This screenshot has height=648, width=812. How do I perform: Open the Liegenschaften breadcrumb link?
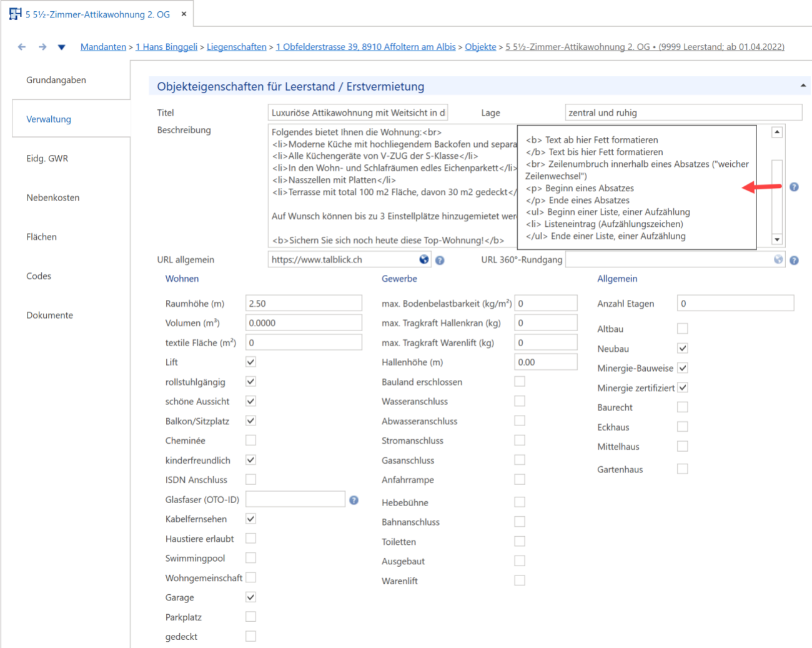[237, 47]
